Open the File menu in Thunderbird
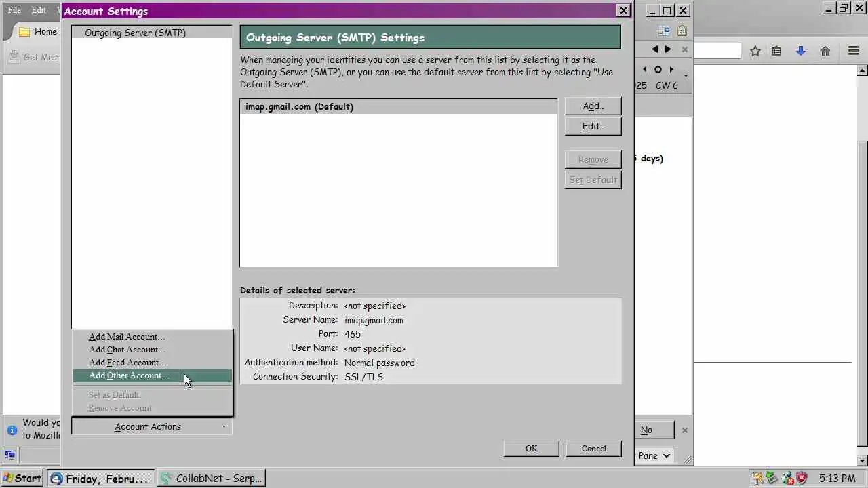Viewport: 868px width, 488px height. [x=14, y=10]
